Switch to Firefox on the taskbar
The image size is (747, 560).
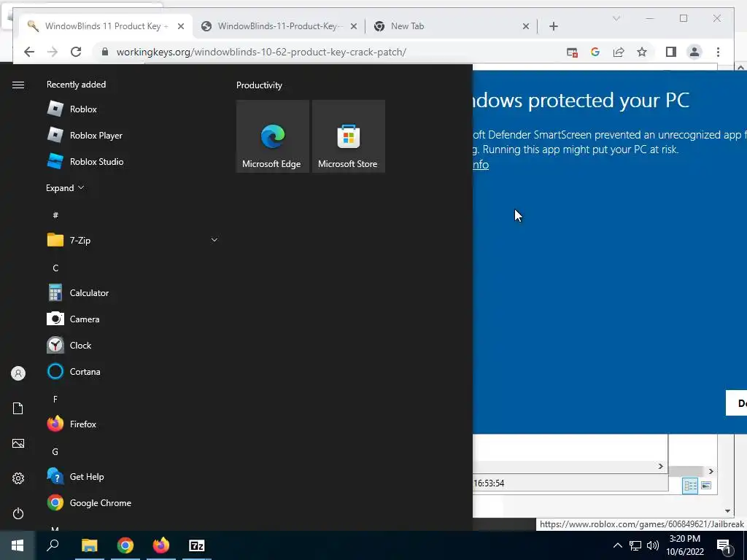pos(161,545)
